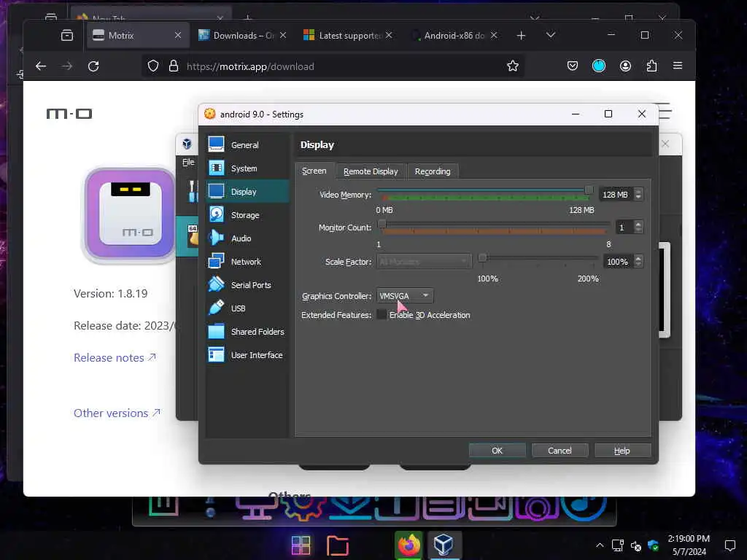Viewport: 747px width, 560px height.
Task: Click Motrix logo on page header
Action: tap(69, 113)
